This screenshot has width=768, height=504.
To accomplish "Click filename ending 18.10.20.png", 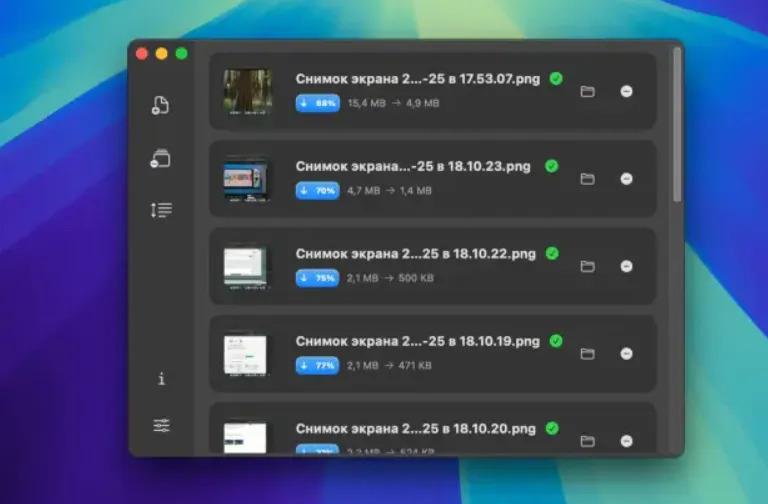I will tap(416, 429).
